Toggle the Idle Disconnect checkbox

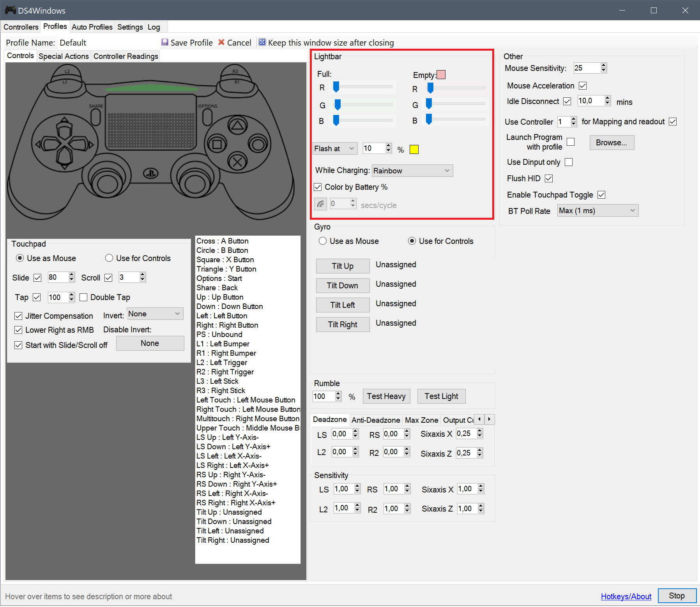[567, 101]
